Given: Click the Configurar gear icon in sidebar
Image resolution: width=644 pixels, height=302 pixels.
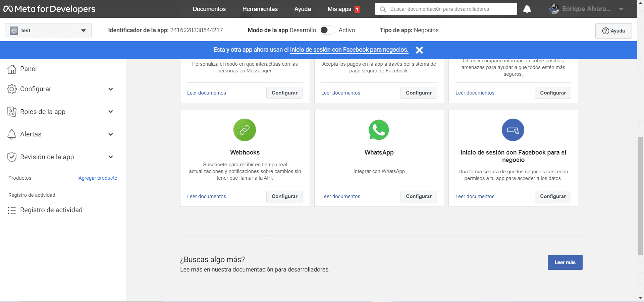Looking at the screenshot, I should pos(12,89).
